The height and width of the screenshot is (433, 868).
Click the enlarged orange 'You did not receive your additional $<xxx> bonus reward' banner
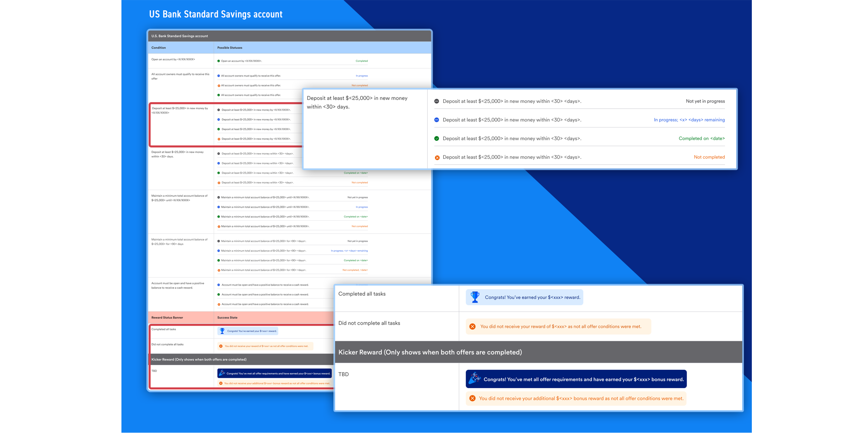(x=576, y=398)
